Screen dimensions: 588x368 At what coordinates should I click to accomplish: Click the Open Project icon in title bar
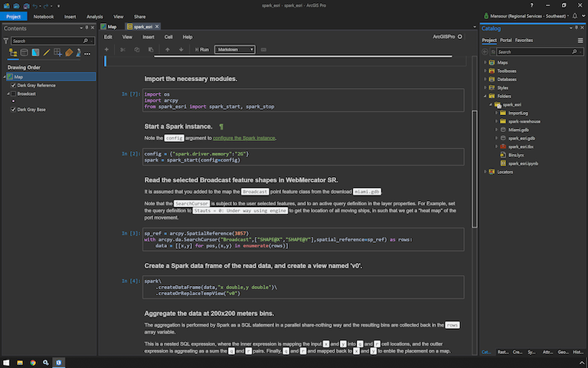click(16, 5)
